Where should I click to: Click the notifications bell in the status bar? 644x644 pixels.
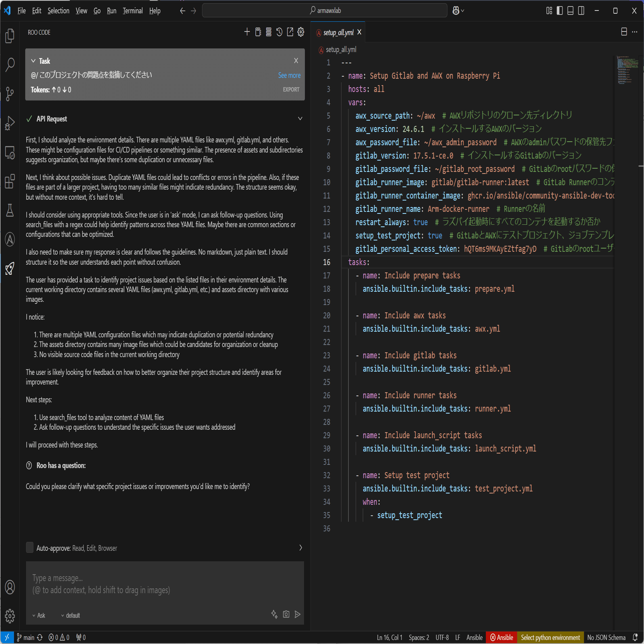pyautogui.click(x=635, y=637)
